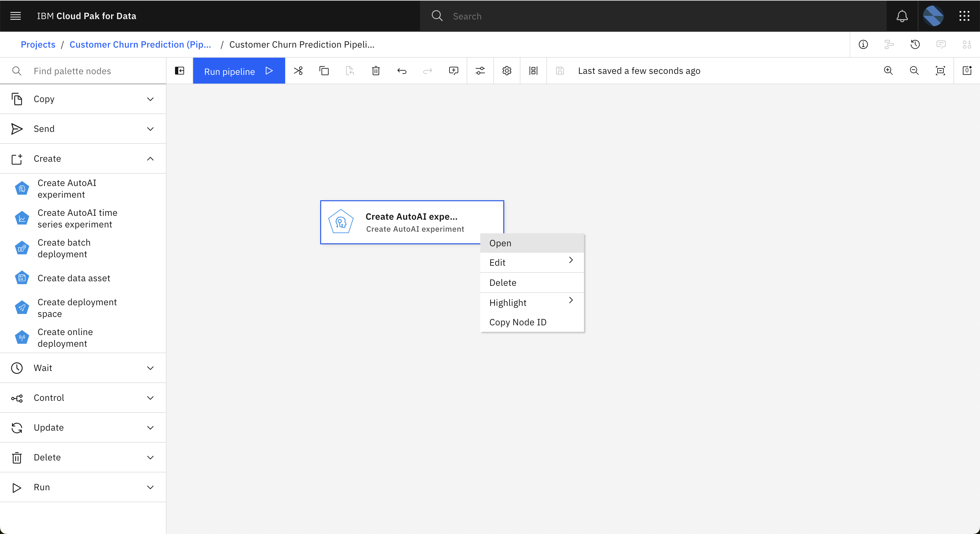Save pipeline with the disk icon
The width and height of the screenshot is (980, 534).
point(560,71)
